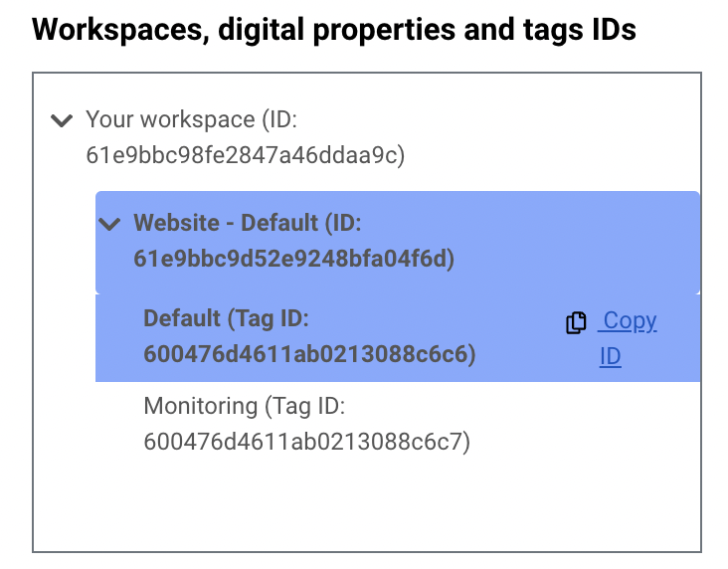Click the "Website - Default (ID:" label
Screen dimensions: 728x569
click(248, 223)
